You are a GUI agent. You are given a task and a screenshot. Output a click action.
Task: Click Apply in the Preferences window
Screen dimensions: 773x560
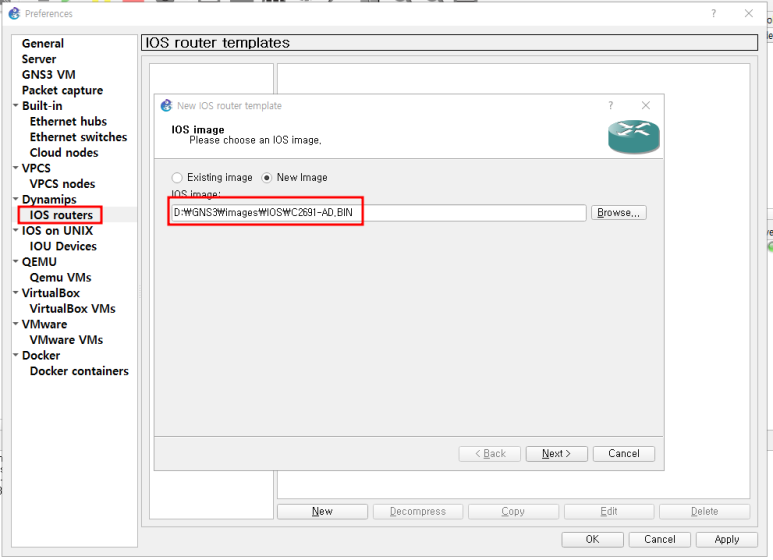(x=727, y=539)
